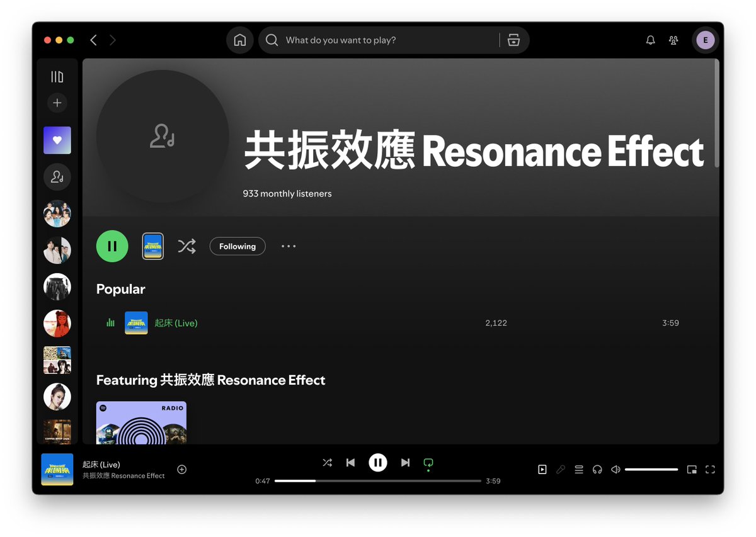Open the Liked Songs heart tile

pyautogui.click(x=57, y=140)
